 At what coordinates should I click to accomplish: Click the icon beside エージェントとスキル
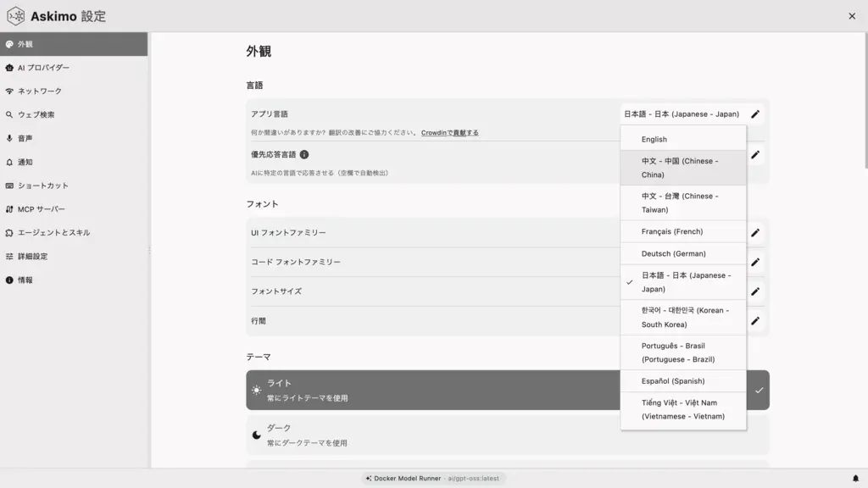point(9,233)
